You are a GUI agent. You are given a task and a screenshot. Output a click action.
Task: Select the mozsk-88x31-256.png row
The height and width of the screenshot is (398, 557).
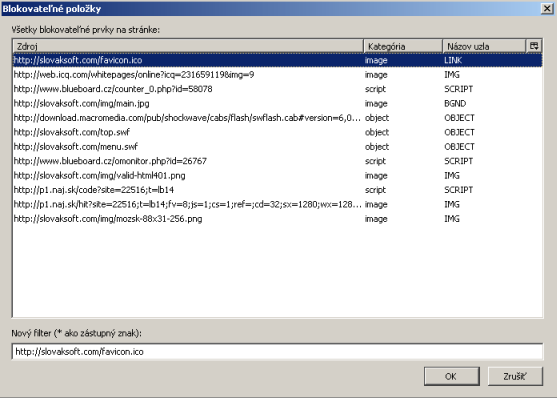[277, 219]
